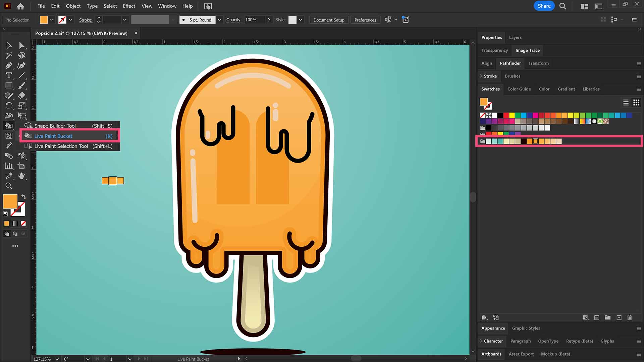Switch to the Layers tab
The image size is (644, 362).
(x=515, y=38)
